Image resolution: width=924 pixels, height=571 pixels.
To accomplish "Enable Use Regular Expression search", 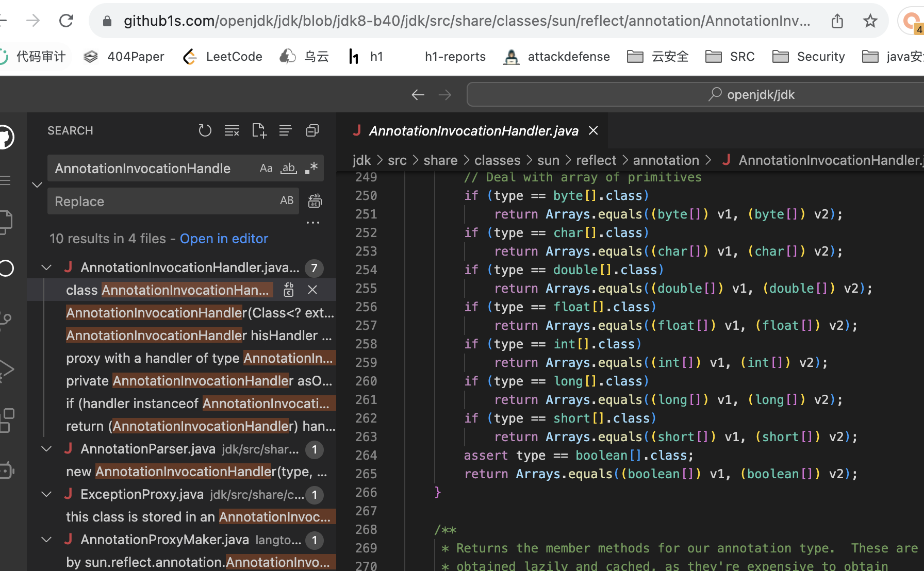I will click(311, 169).
